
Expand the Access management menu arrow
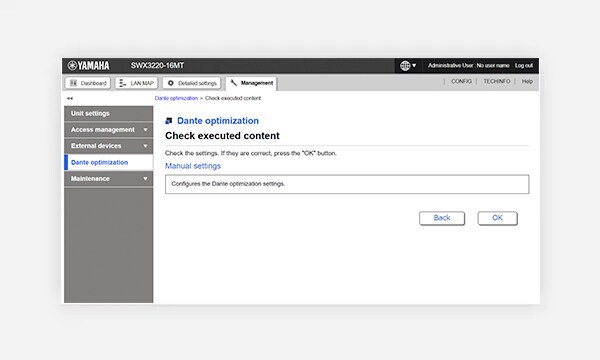tap(145, 130)
